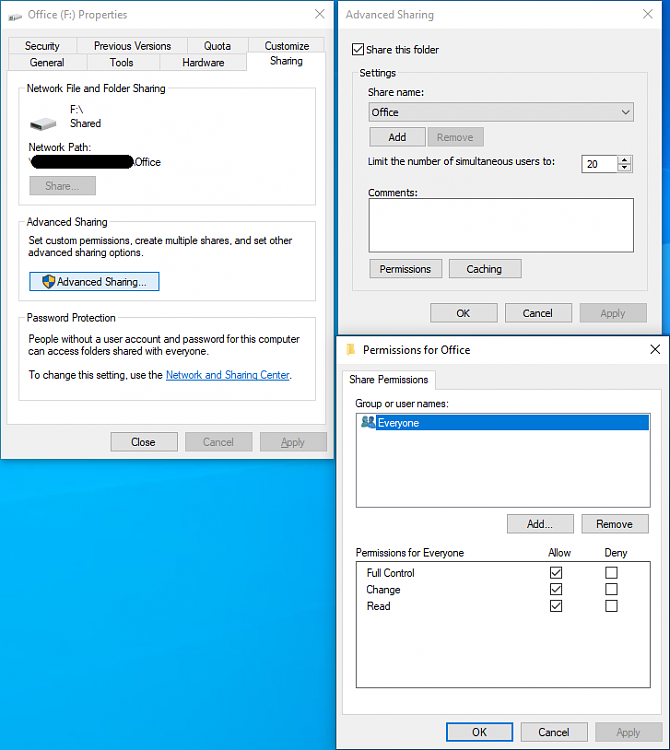
Task: Switch to the General tab
Action: [x=47, y=63]
